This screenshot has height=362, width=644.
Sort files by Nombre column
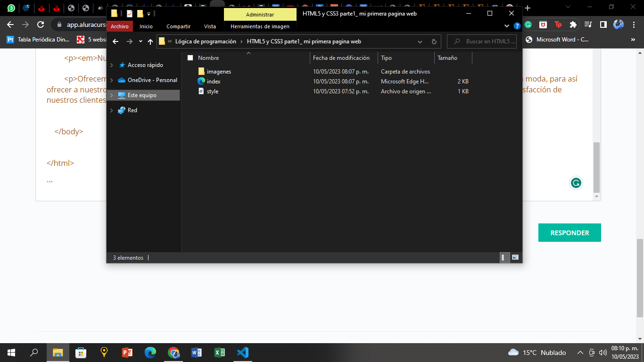[252, 58]
